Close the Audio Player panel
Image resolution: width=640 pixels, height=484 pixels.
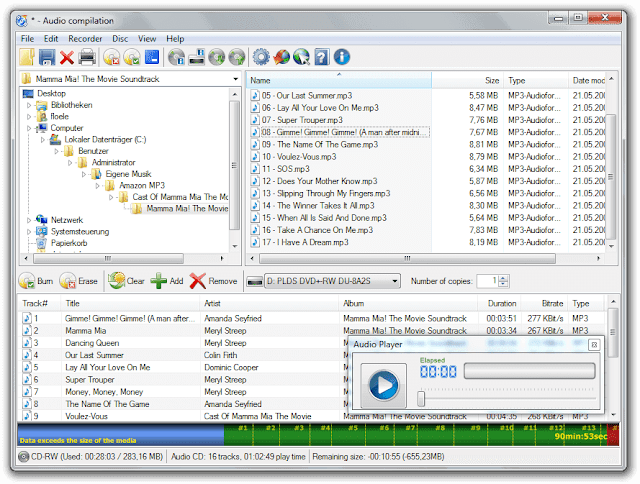594,345
